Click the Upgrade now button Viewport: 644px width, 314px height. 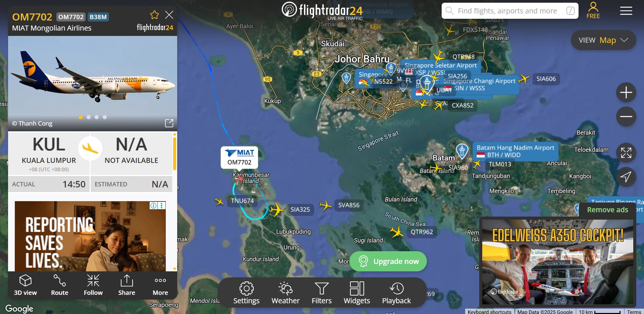click(388, 261)
